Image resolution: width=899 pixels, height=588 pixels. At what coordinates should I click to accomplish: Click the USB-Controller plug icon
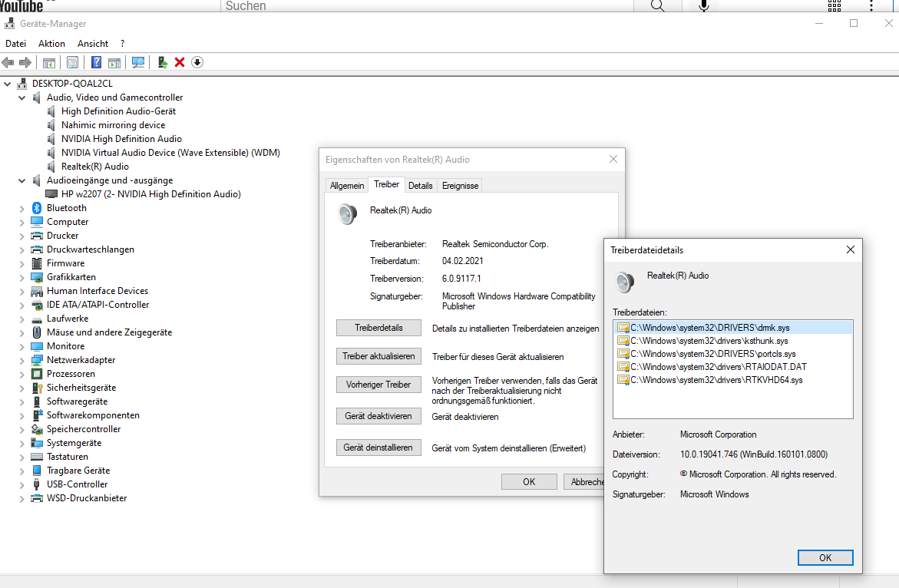pos(37,484)
